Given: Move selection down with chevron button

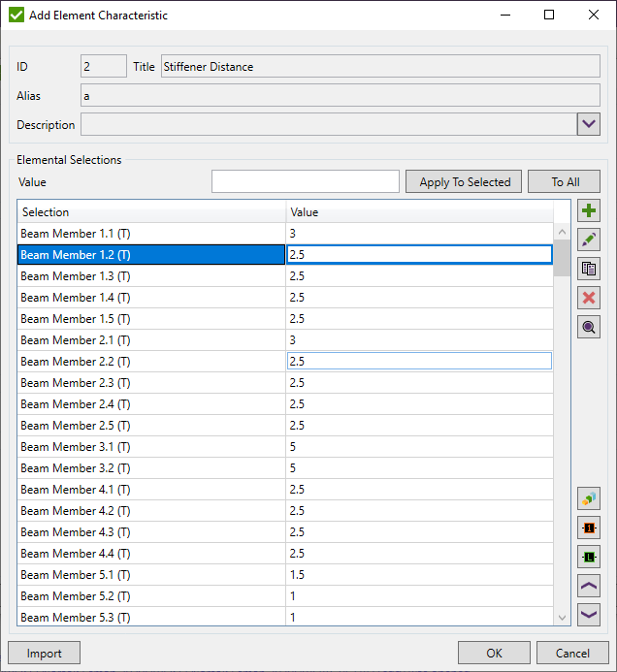Looking at the screenshot, I should (589, 614).
